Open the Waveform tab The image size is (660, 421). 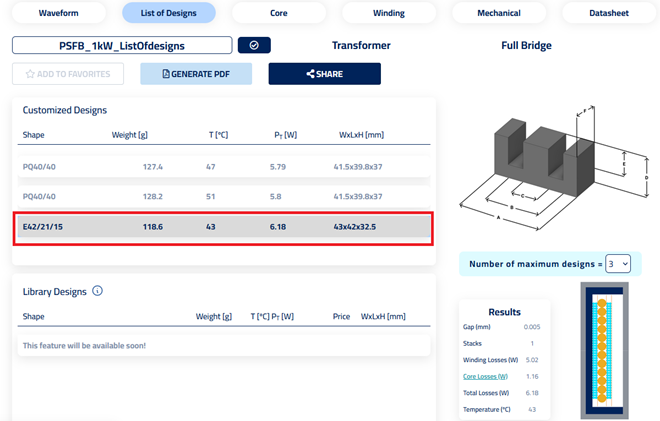[59, 13]
